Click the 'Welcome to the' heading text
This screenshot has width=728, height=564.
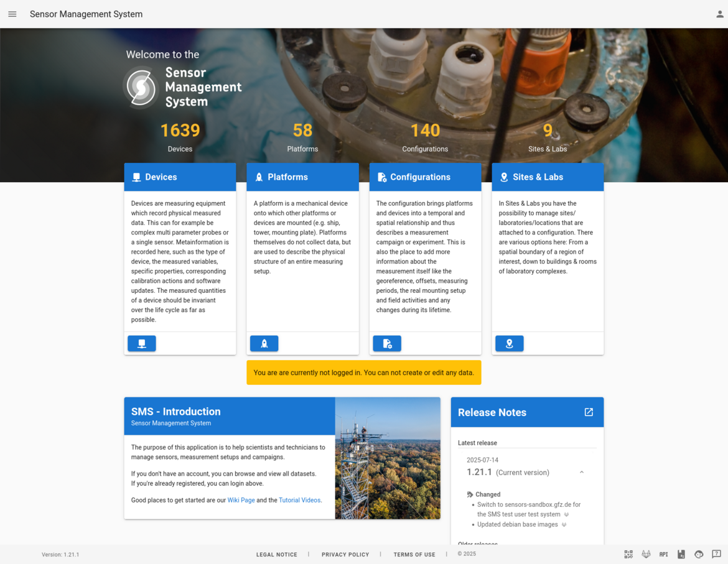point(162,55)
